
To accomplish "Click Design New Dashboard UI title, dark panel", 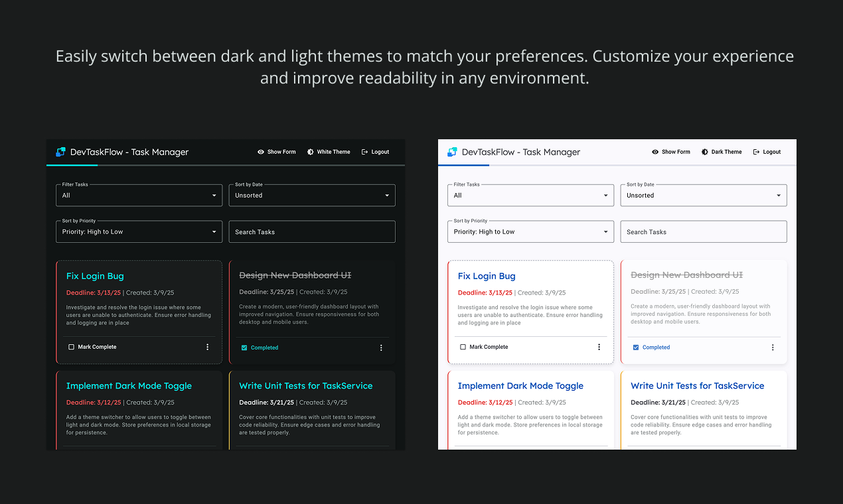I will (x=295, y=275).
